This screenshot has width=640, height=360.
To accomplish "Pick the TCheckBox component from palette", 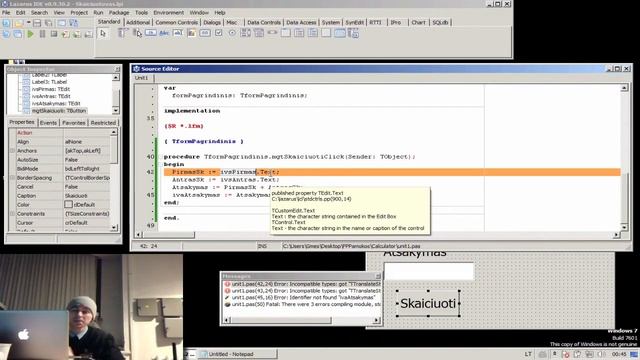I will click(218, 33).
